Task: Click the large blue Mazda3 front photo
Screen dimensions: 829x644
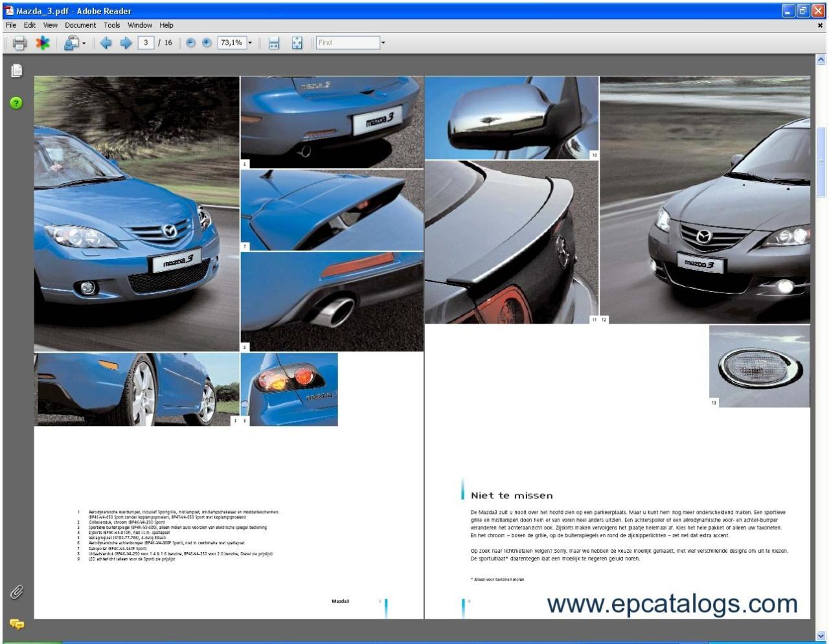Action: (137, 214)
